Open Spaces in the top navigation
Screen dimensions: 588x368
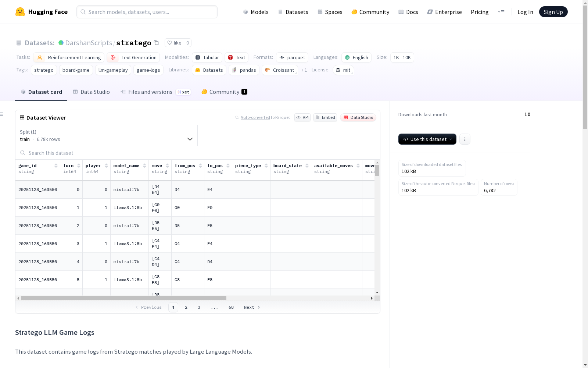pyautogui.click(x=330, y=12)
